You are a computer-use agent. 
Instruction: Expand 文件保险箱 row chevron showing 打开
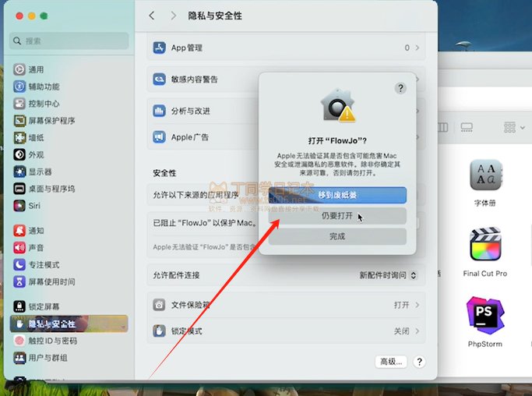point(417,305)
